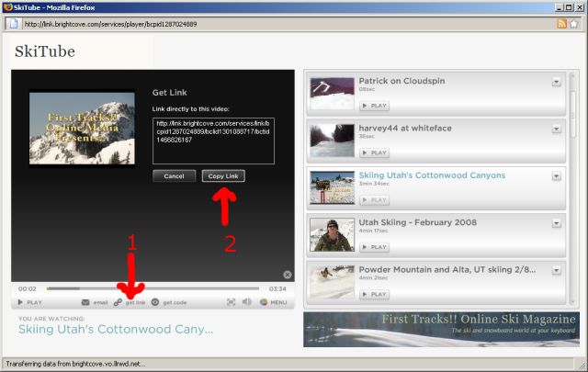Image resolution: width=588 pixels, height=372 pixels.
Task: Click the "Get Link" heading text
Action: click(x=169, y=93)
